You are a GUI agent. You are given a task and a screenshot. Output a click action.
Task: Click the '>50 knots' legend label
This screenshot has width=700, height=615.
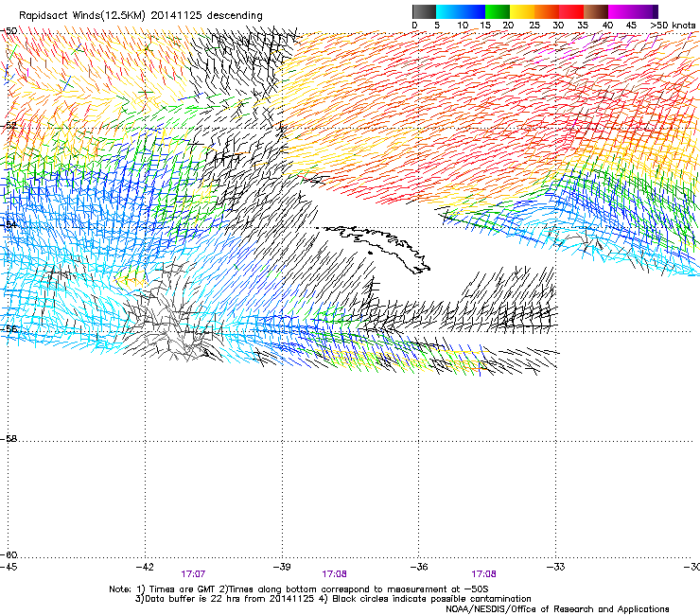[x=673, y=26]
